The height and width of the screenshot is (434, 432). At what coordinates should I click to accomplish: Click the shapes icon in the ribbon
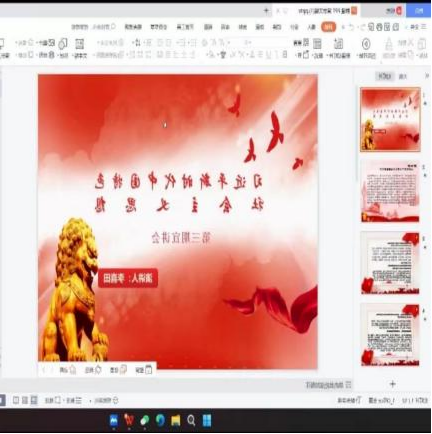63,43
